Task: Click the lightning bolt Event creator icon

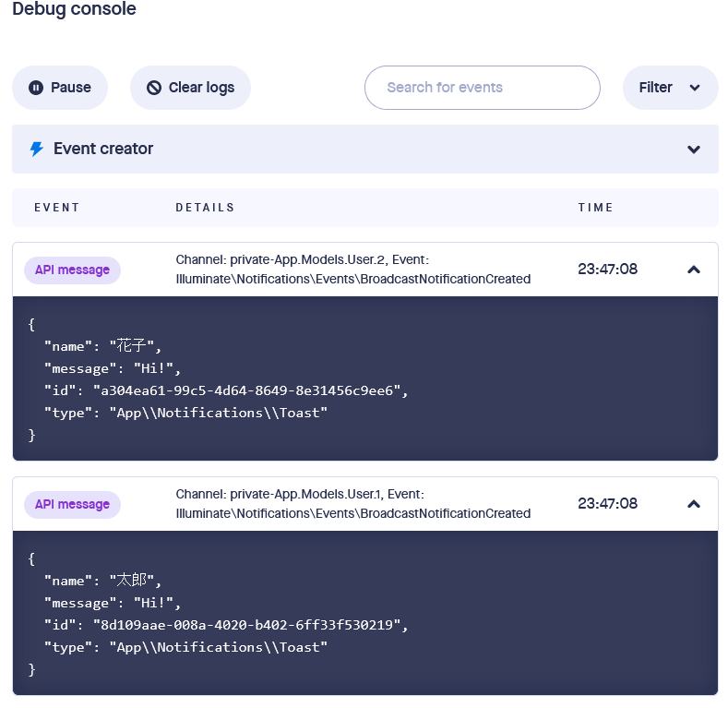Action: [x=37, y=149]
